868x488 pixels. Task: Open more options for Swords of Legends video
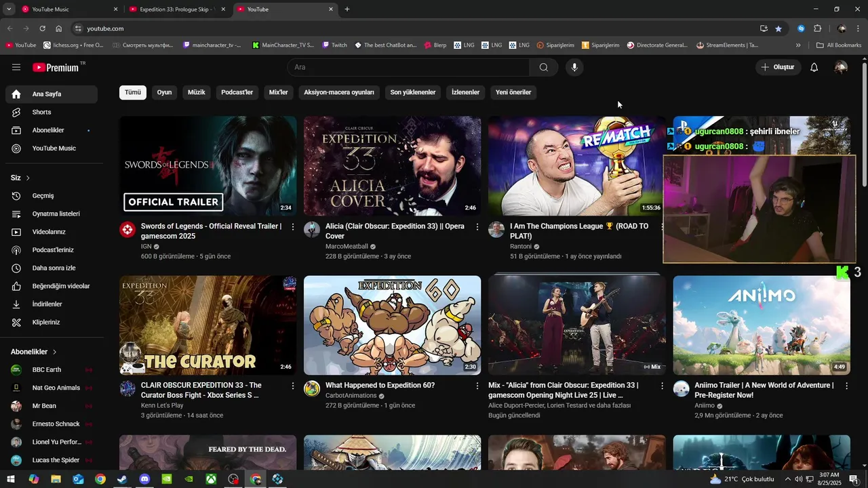click(x=293, y=226)
